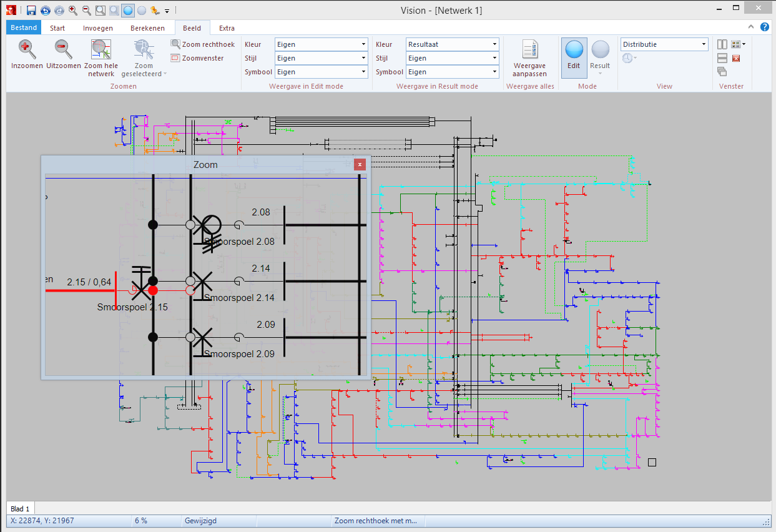The height and width of the screenshot is (532, 776).
Task: Close the Zoom window panel
Action: tap(360, 165)
